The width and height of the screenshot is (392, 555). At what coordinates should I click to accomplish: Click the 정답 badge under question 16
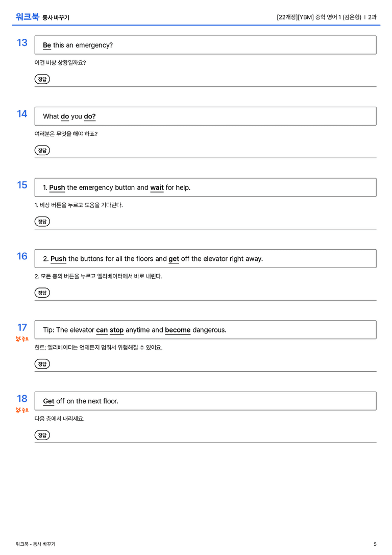point(42,293)
